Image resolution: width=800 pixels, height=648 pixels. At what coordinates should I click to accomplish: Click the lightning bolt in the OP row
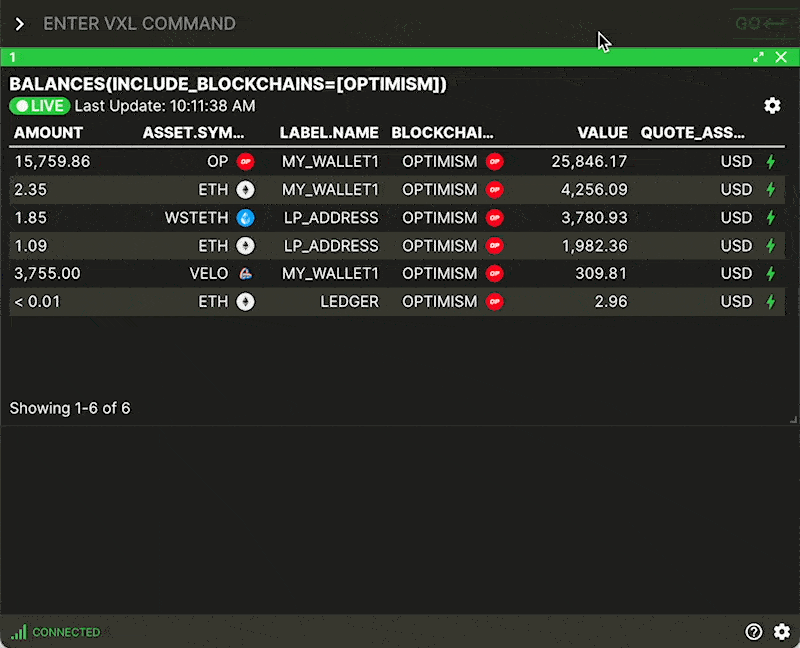[x=771, y=162]
